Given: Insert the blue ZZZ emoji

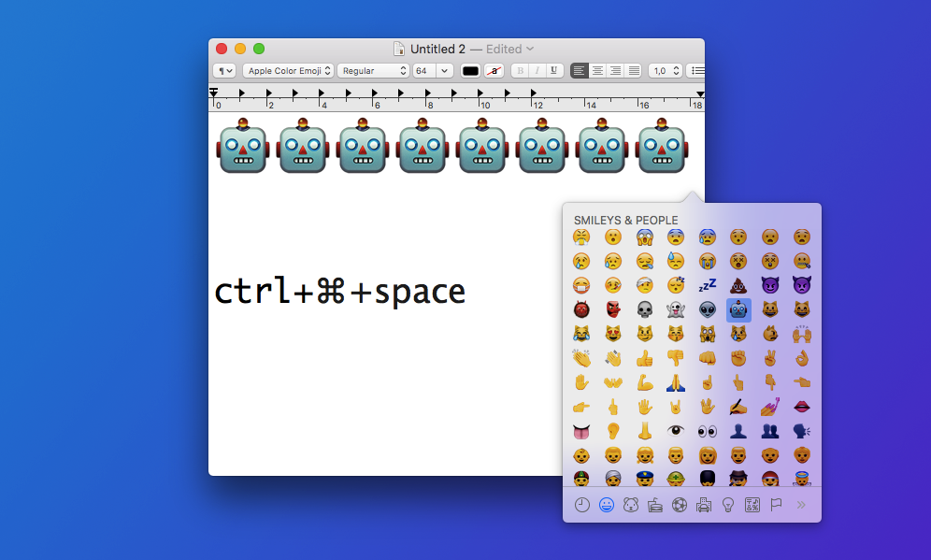Looking at the screenshot, I should pos(708,286).
